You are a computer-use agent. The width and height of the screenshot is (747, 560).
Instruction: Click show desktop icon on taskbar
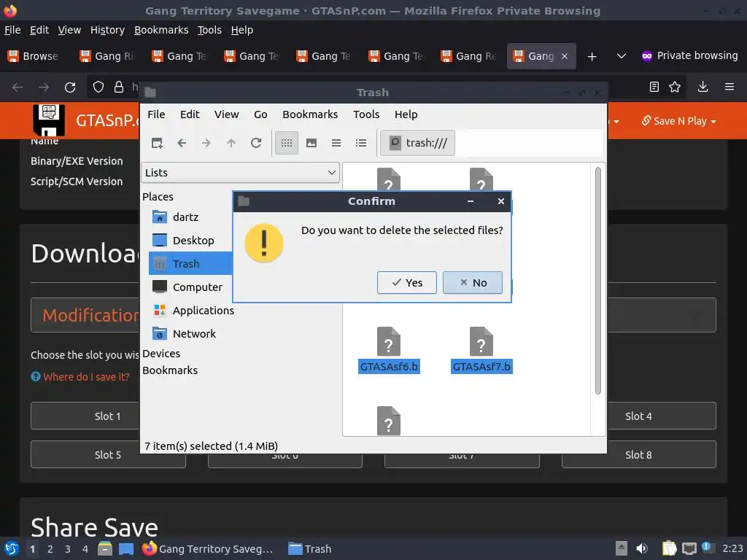tap(125, 549)
